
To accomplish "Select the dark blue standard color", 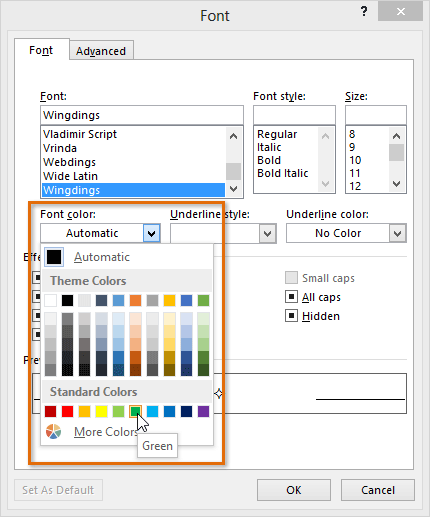I will click(186, 411).
